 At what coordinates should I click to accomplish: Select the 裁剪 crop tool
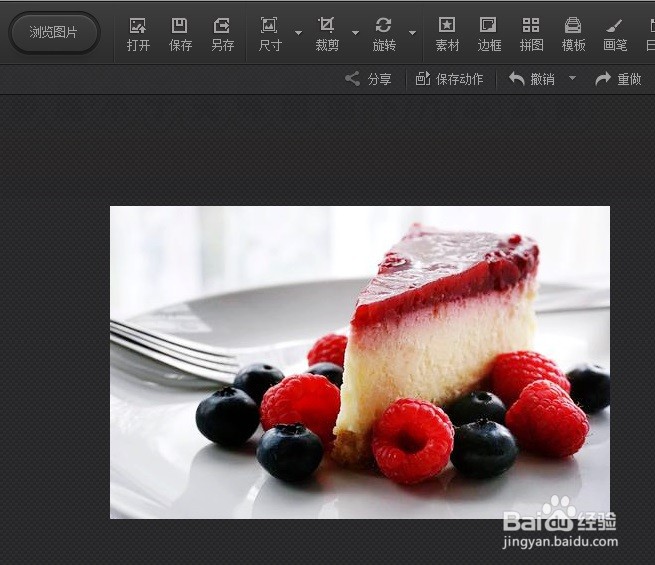point(327,35)
